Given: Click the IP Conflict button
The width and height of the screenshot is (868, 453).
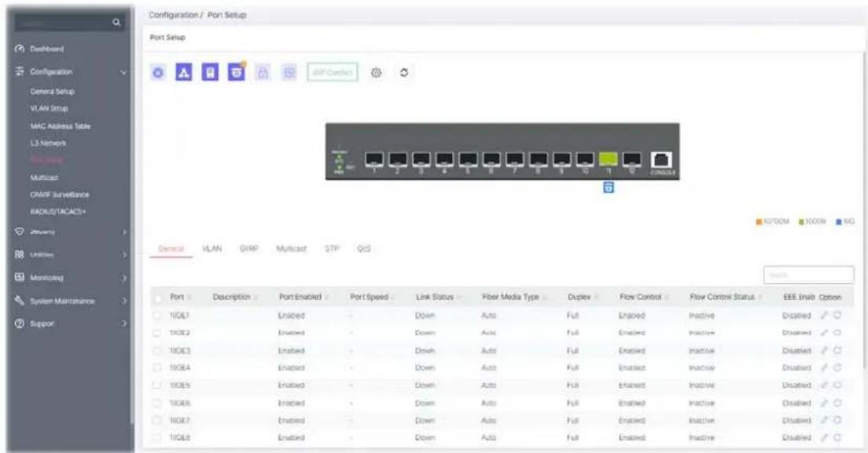Looking at the screenshot, I should pyautogui.click(x=332, y=72).
